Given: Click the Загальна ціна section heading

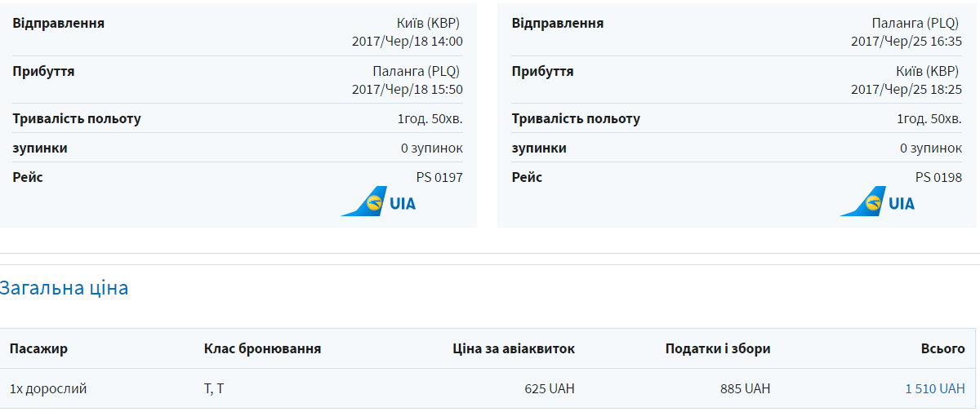Looking at the screenshot, I should [x=65, y=288].
